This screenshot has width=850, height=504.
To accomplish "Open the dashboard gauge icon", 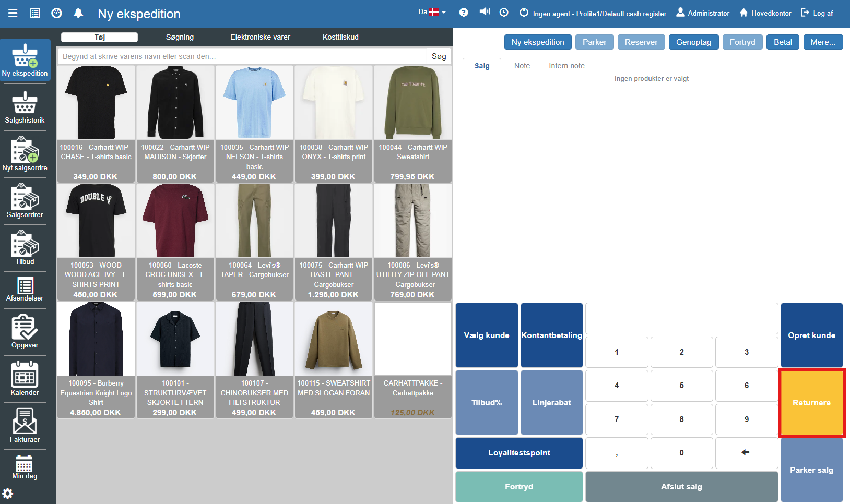I will click(x=56, y=14).
